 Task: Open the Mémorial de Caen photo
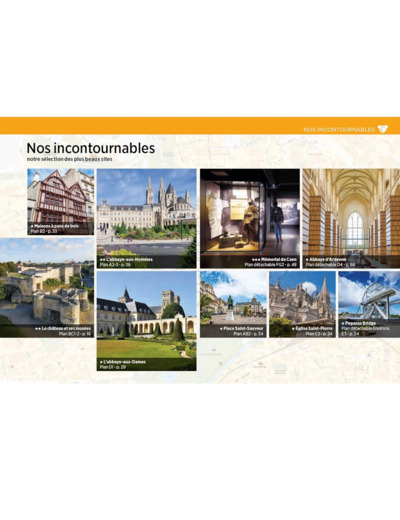[250, 218]
